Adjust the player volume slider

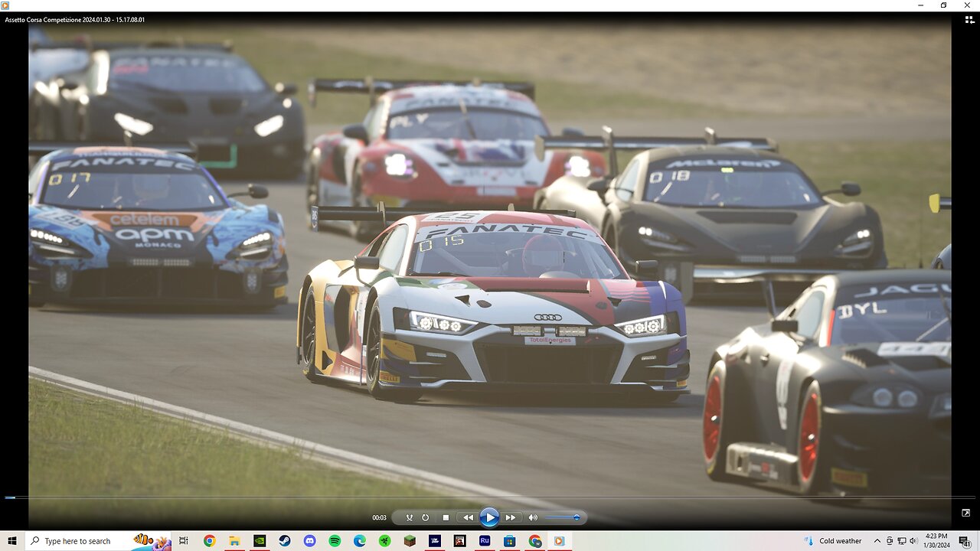click(563, 518)
